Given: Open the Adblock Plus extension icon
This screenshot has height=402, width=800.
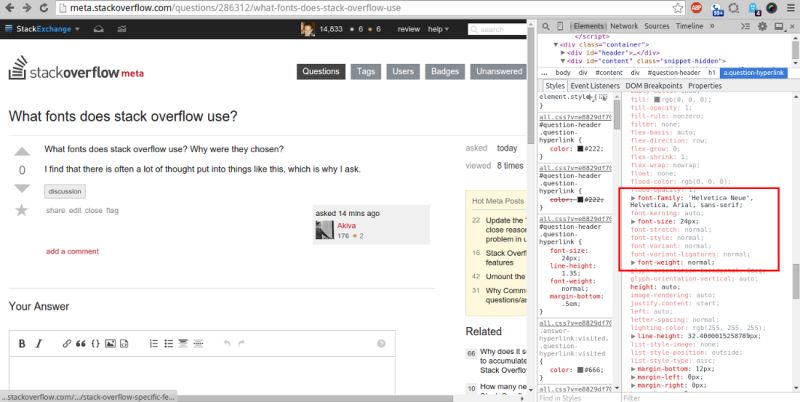Looking at the screenshot, I should 696,8.
